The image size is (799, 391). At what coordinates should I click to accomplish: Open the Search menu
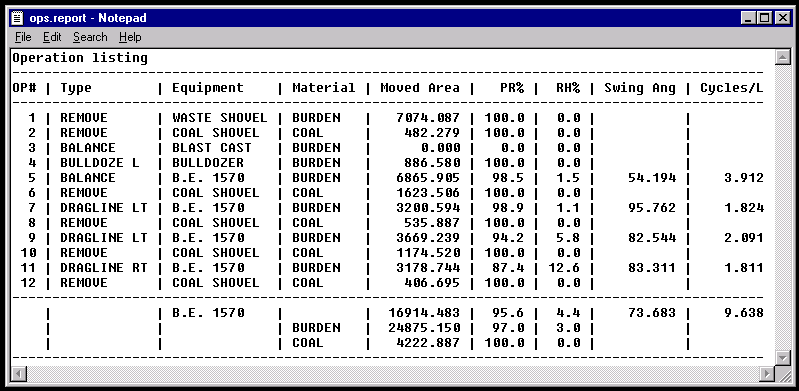click(90, 37)
